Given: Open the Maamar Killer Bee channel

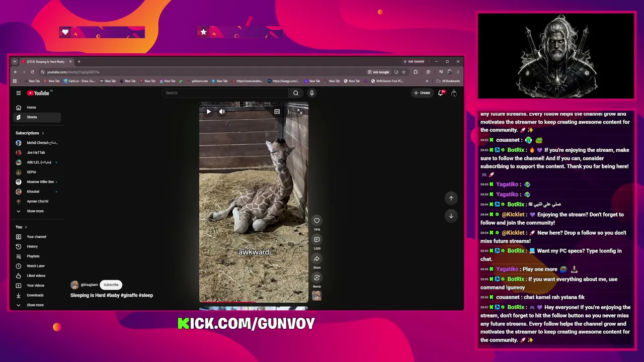Looking at the screenshot, I should click(x=37, y=182).
